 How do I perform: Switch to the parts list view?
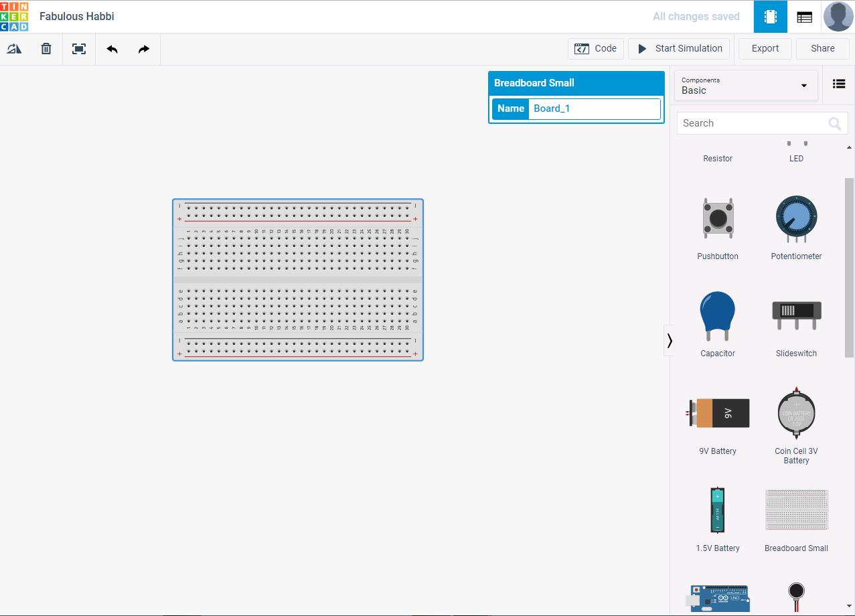(x=804, y=16)
